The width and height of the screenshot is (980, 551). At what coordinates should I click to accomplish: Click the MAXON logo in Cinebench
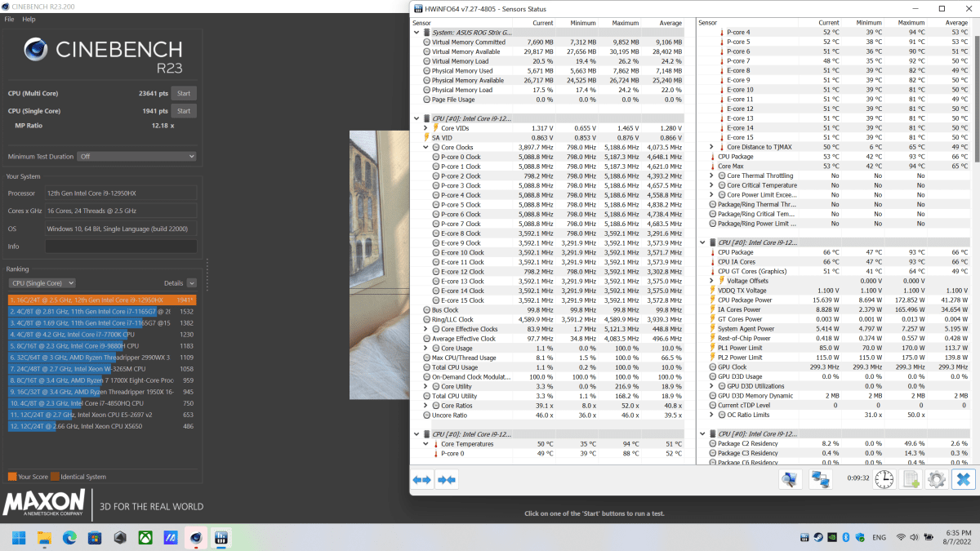click(44, 503)
